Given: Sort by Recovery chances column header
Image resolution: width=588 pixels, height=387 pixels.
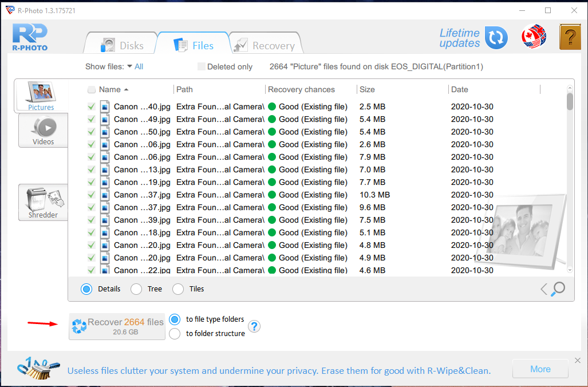Looking at the screenshot, I should tap(302, 90).
